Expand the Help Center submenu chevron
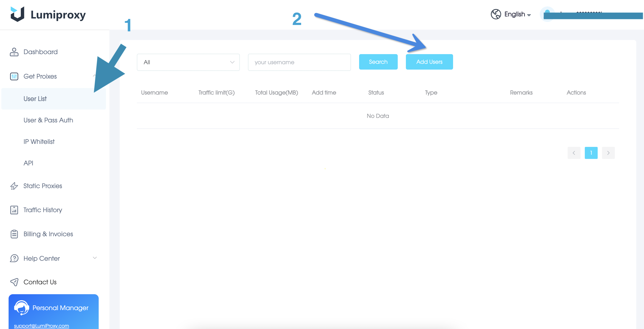 coord(95,258)
